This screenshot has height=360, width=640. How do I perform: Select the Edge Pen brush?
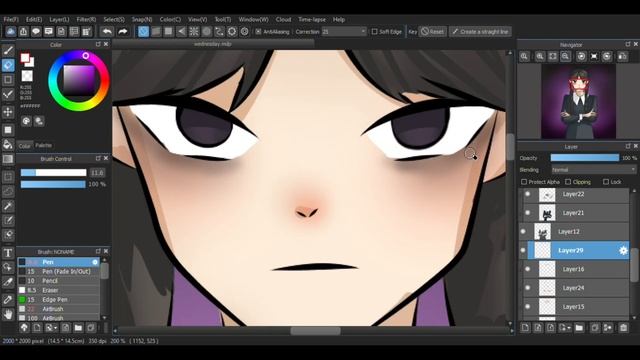point(58,300)
